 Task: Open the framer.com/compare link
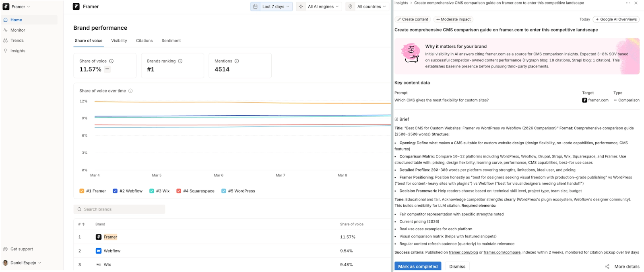coord(502,252)
